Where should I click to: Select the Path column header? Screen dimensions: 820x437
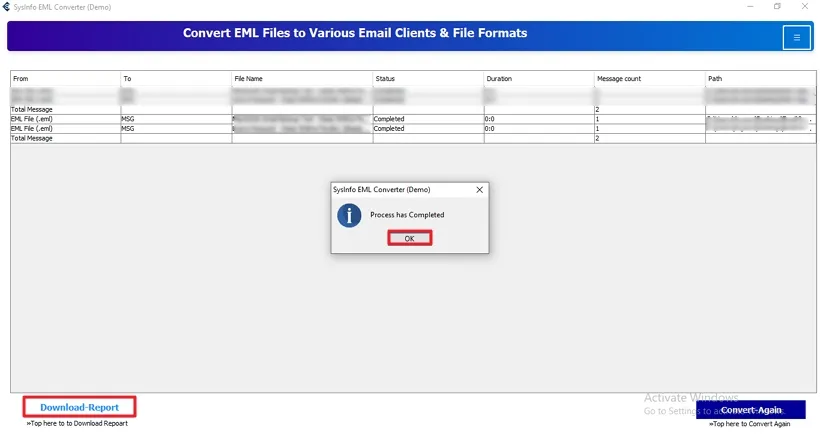click(760, 78)
